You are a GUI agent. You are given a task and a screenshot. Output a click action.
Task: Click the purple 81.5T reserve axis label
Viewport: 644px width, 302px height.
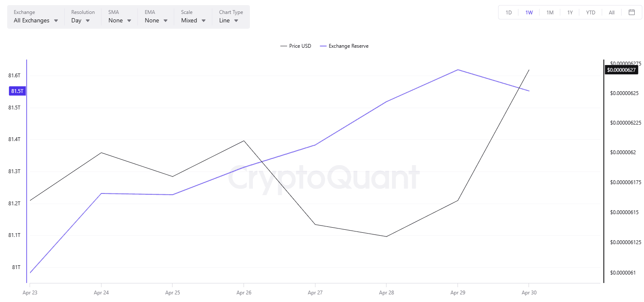17,91
